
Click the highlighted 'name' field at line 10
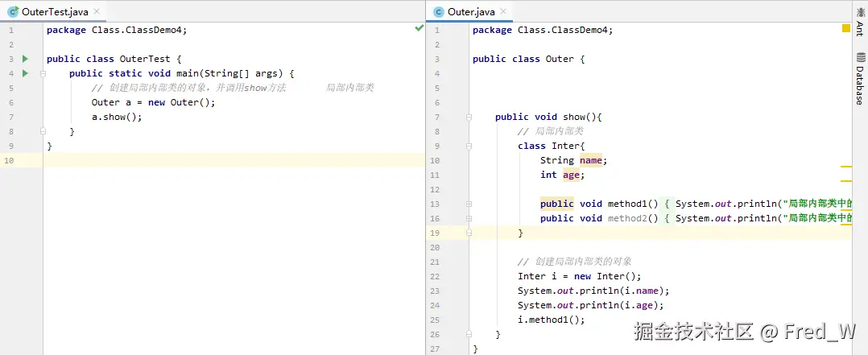tap(591, 160)
